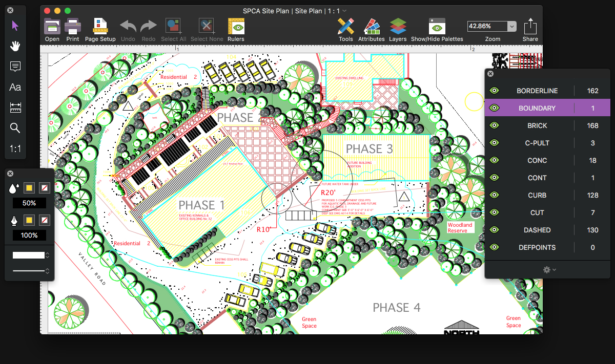The image size is (615, 364).
Task: Open the zoom percentage dropdown
Action: tap(511, 26)
